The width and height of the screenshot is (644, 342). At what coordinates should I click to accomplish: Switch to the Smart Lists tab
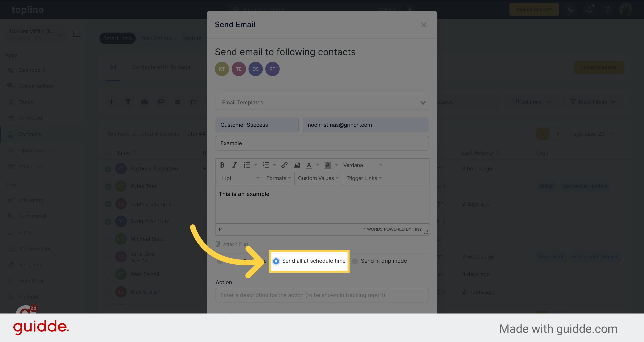coord(117,38)
